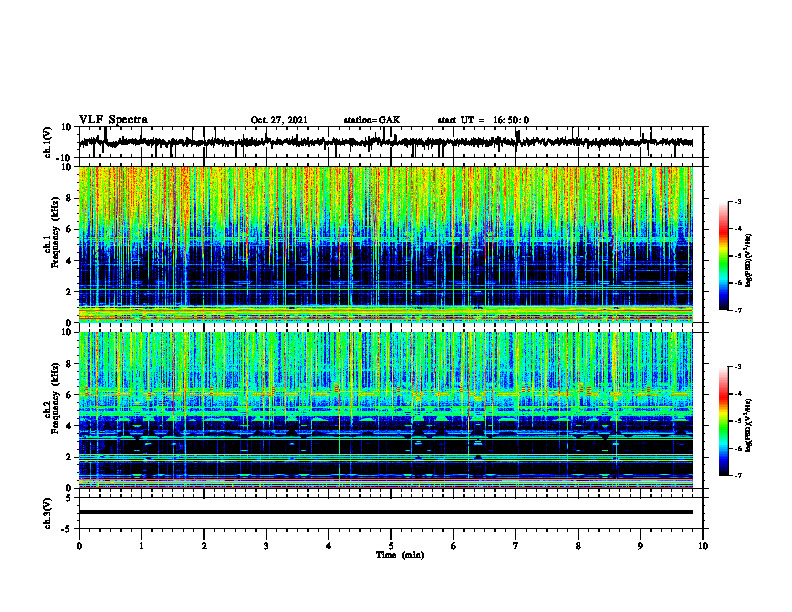
Task: Click the color scale bar beside ch.1 spectrogram
Action: 724,256
